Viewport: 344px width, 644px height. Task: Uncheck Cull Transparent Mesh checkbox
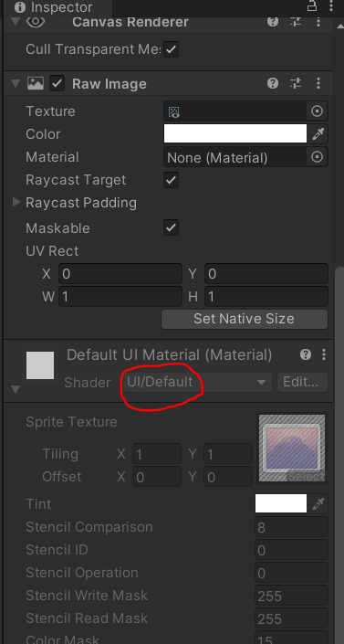tap(172, 50)
